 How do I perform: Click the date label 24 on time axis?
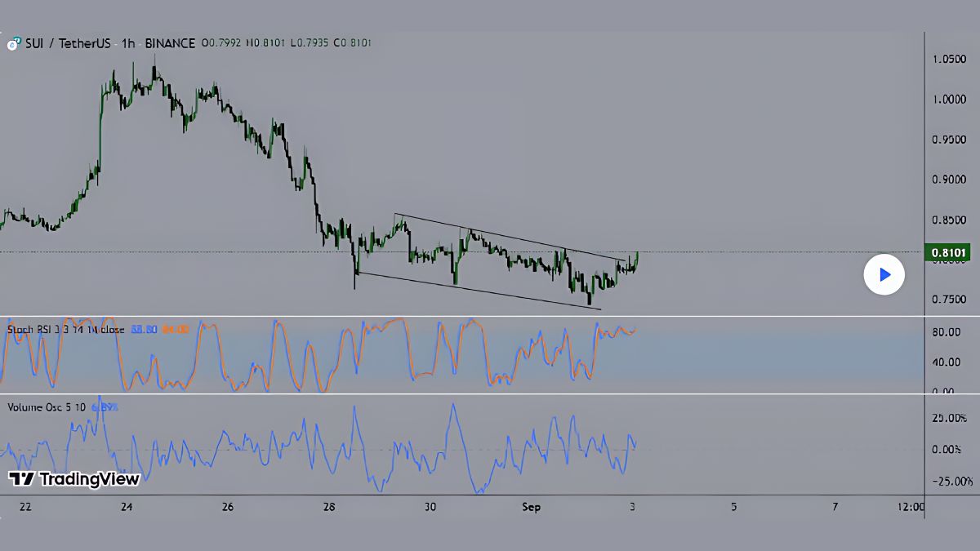[x=127, y=507]
